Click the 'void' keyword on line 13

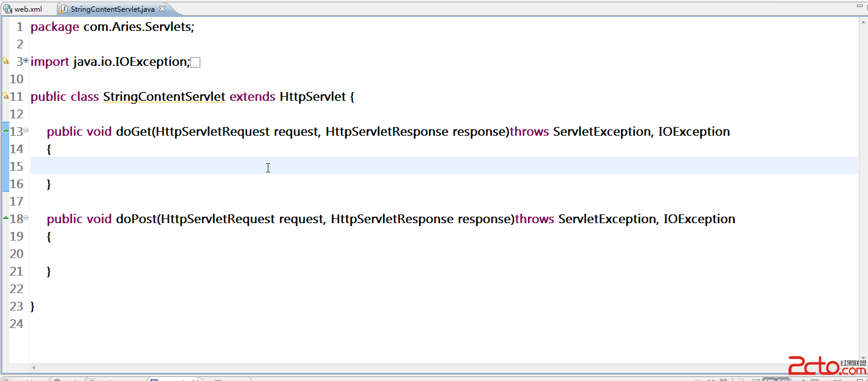tap(99, 132)
